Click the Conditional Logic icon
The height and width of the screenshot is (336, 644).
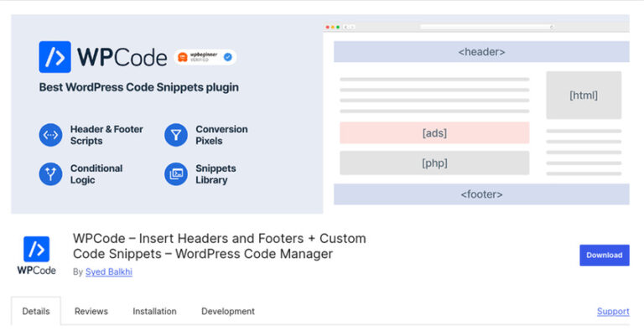50,174
